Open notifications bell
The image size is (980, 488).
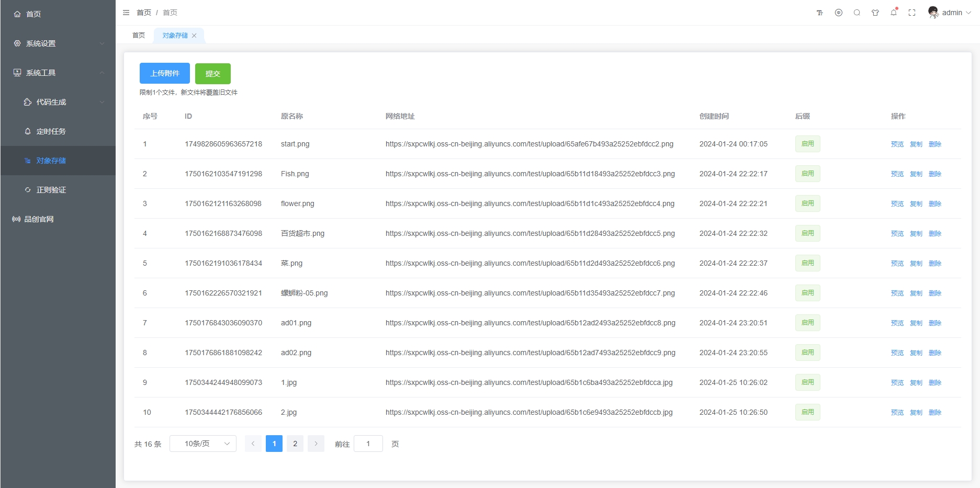(894, 13)
